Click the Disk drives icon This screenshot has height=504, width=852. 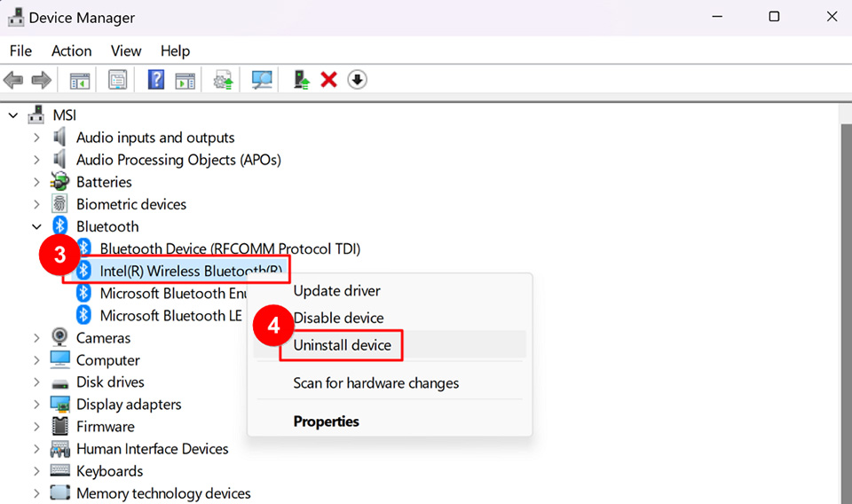tap(59, 383)
